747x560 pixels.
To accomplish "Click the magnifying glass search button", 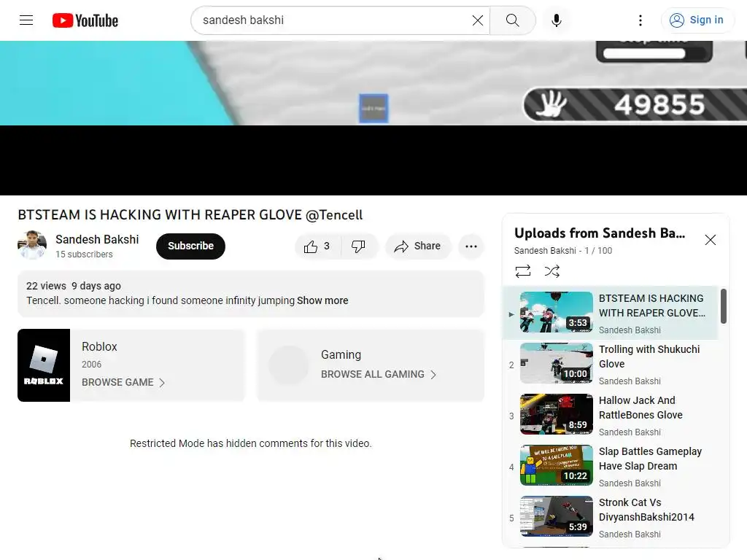I will [x=513, y=20].
